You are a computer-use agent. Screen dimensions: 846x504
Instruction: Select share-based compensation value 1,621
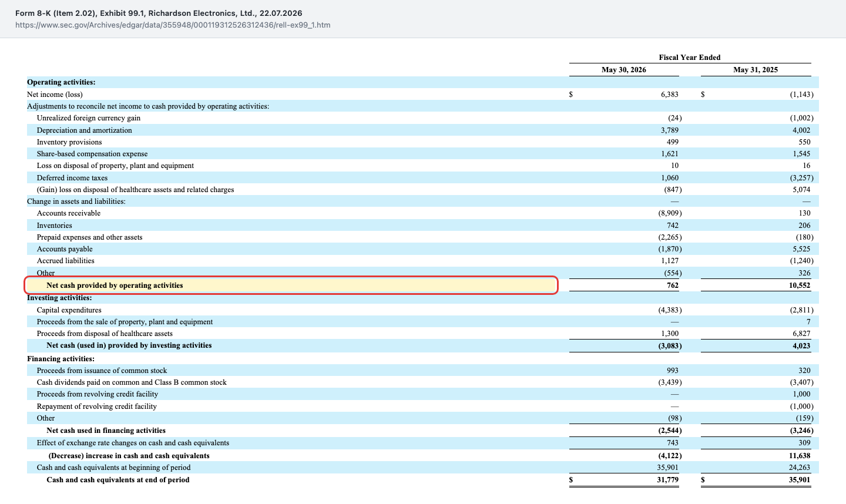pyautogui.click(x=670, y=154)
